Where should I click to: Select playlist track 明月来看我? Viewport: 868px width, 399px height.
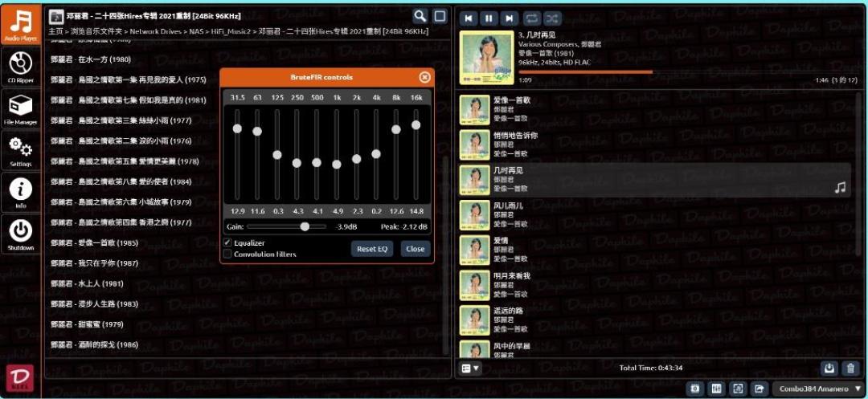click(x=655, y=285)
